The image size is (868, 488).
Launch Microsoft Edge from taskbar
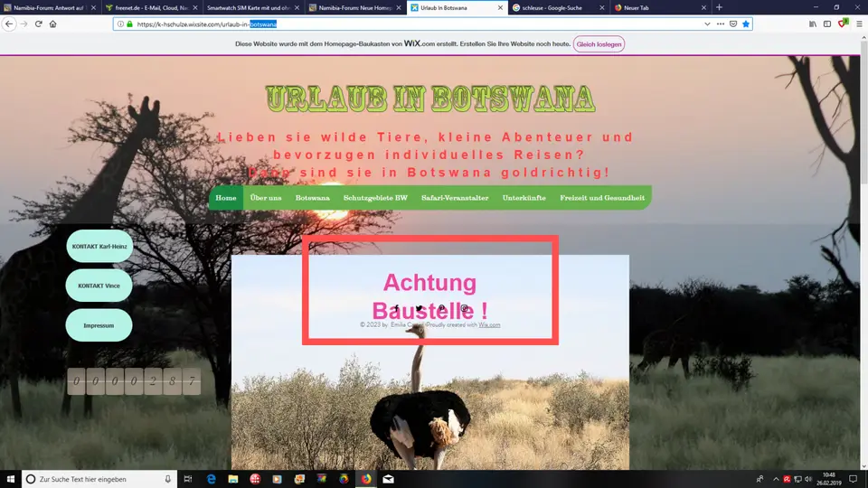(211, 479)
